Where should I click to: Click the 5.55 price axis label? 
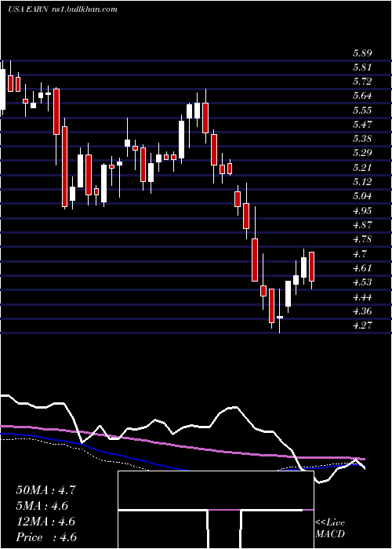pyautogui.click(x=362, y=111)
